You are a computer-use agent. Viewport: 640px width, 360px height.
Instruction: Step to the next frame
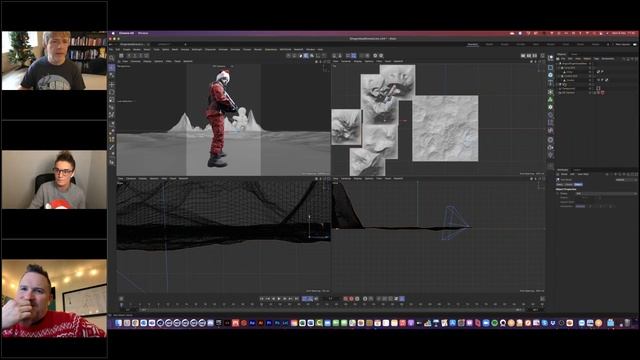click(x=284, y=299)
